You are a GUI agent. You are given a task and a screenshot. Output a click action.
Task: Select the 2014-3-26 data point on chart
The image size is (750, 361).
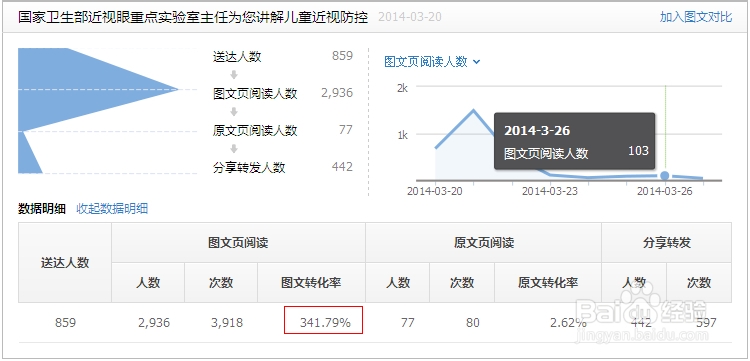tap(664, 175)
